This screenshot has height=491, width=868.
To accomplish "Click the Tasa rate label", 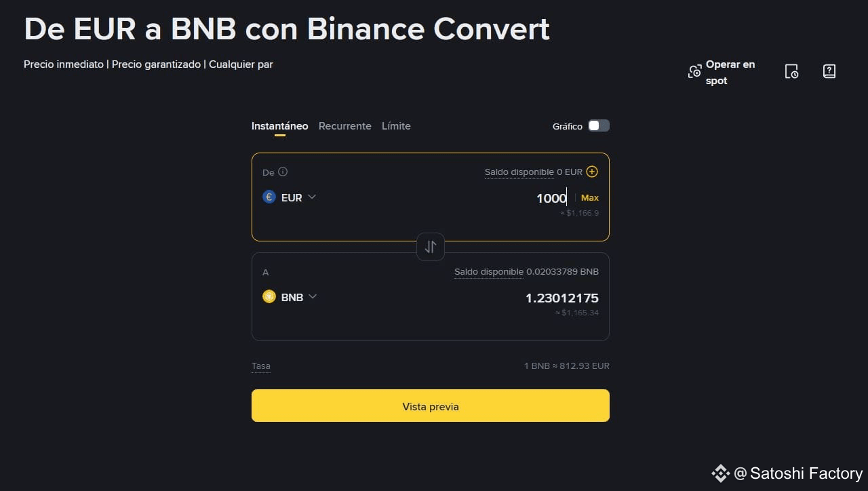I will (x=261, y=366).
